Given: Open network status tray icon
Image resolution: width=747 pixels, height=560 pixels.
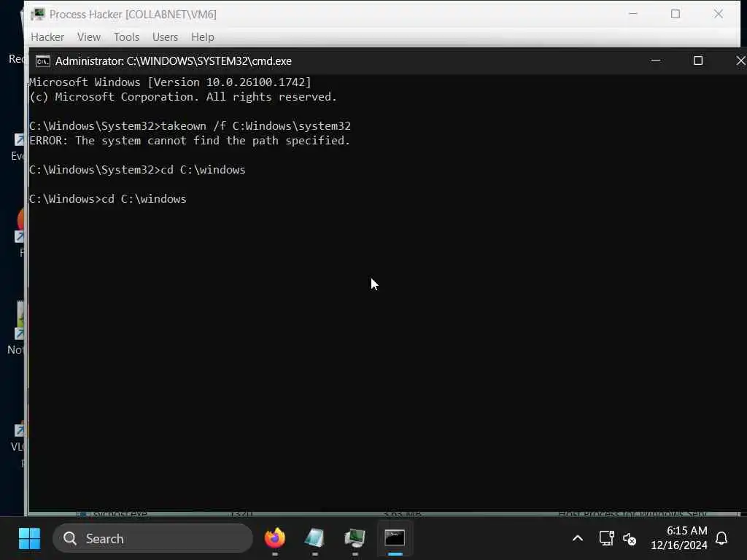Looking at the screenshot, I should pos(606,539).
